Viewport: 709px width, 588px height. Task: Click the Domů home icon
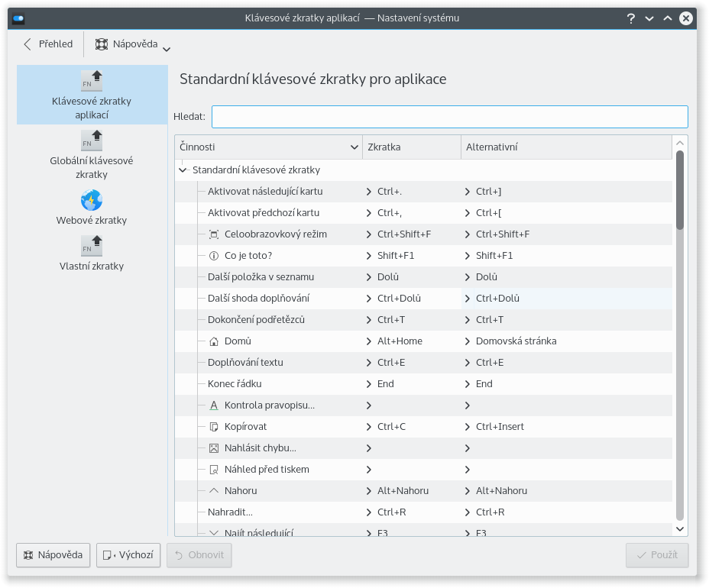pyautogui.click(x=214, y=341)
